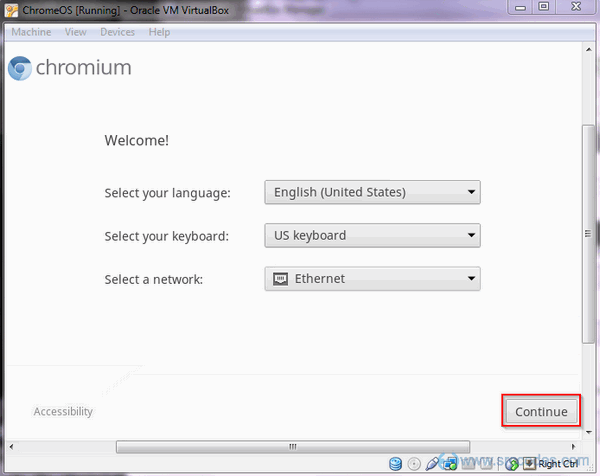Click the Ethernet network icon in the dropdown
This screenshot has width=600, height=476.
(280, 279)
